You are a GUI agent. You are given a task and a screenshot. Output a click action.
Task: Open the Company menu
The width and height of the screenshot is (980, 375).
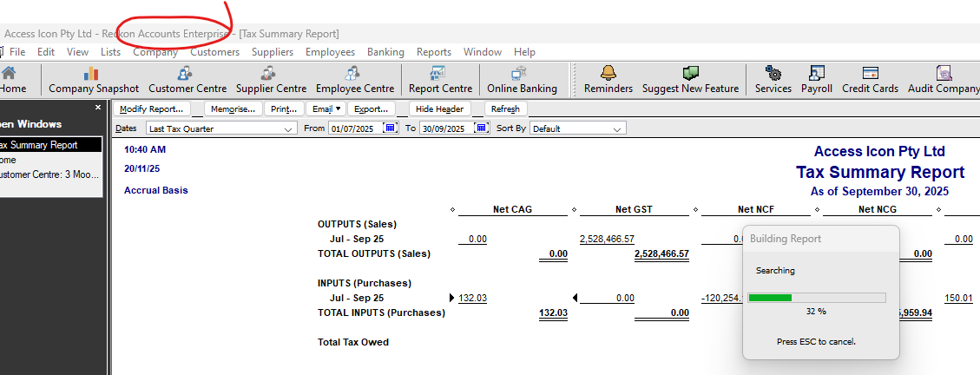point(155,52)
